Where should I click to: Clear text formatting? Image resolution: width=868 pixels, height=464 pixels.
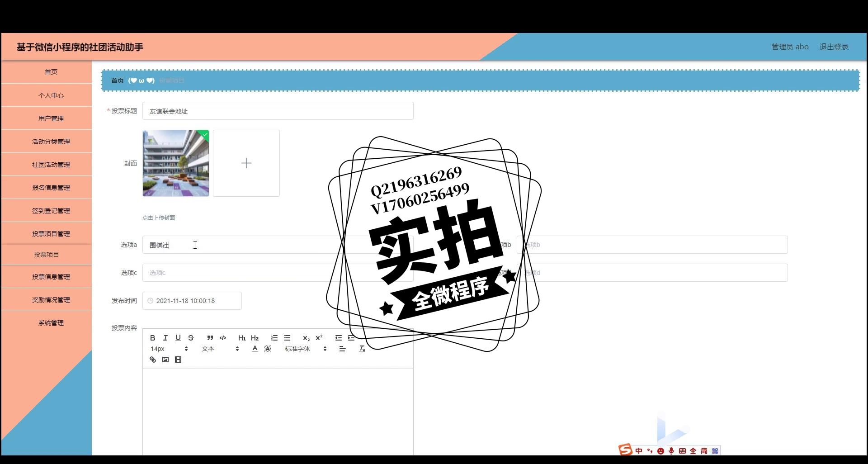coord(362,349)
